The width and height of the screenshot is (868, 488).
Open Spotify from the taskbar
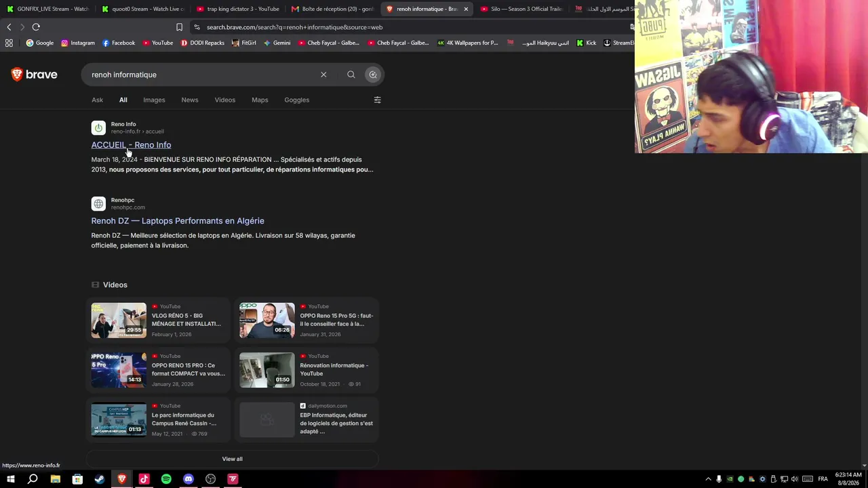[x=166, y=479]
